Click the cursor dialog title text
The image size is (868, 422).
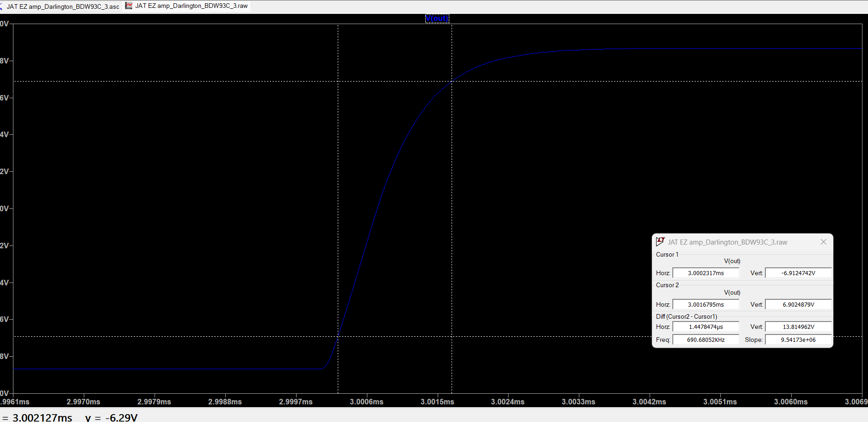[x=727, y=242]
